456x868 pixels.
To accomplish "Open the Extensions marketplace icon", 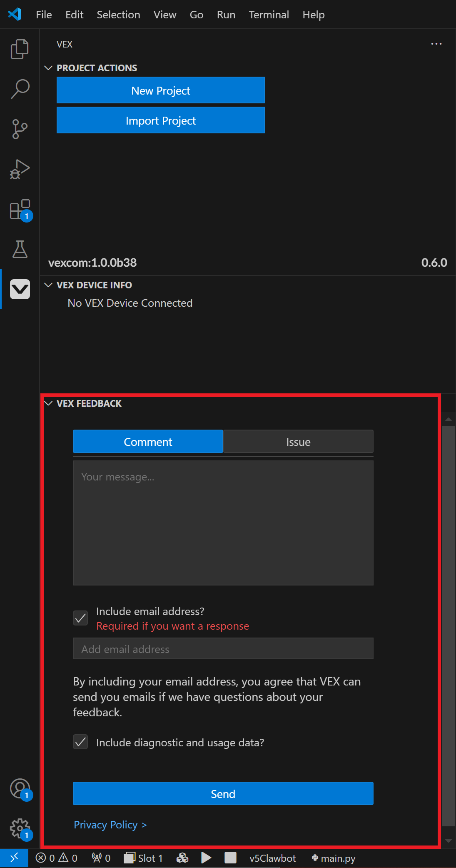I will [x=20, y=209].
